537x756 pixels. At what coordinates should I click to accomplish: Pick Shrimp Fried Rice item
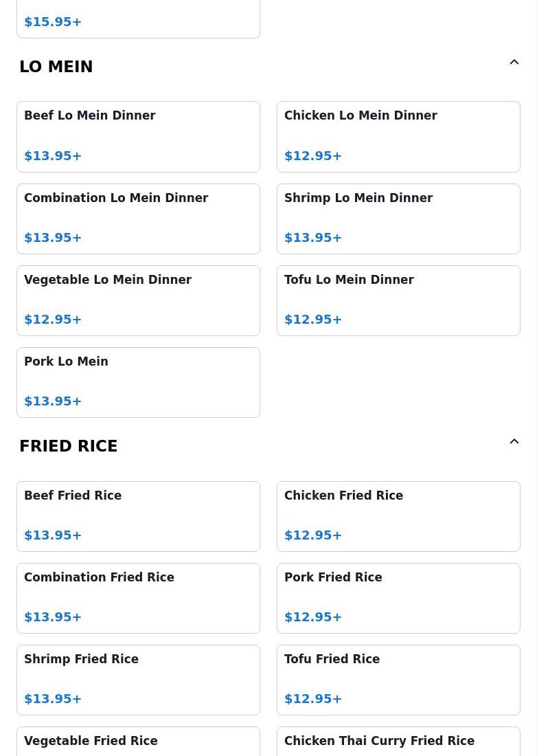click(x=138, y=680)
